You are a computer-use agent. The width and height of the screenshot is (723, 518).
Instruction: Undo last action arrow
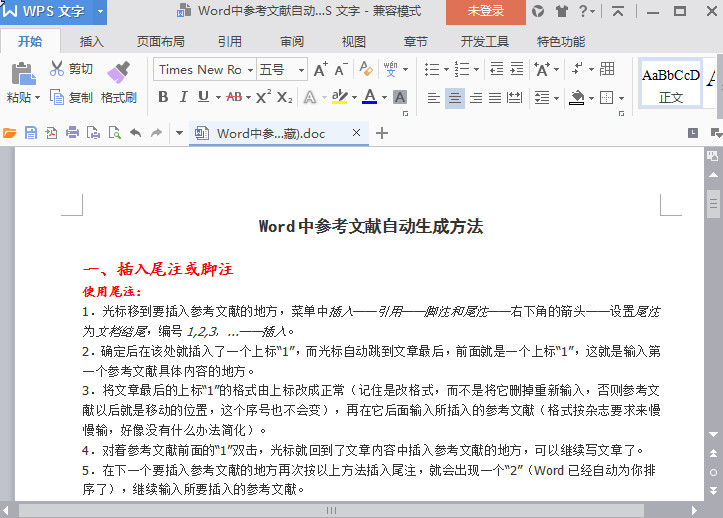136,133
